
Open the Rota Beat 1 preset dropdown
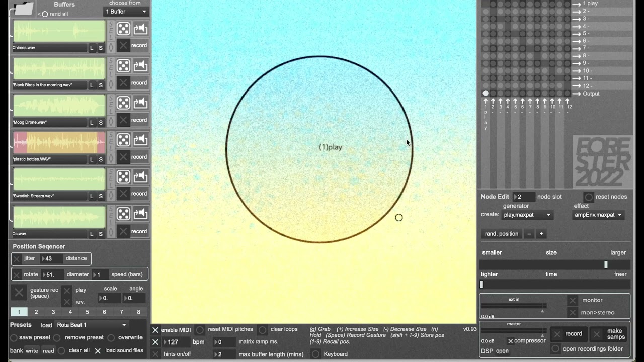[92, 325]
